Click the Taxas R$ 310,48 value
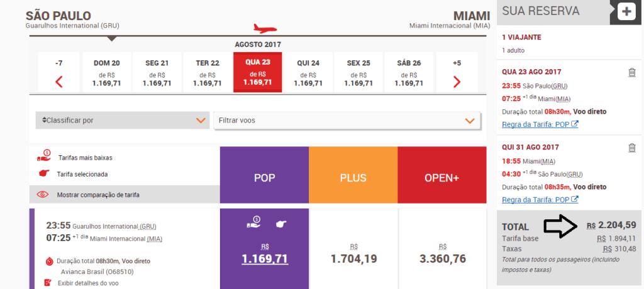644x289 pixels. pos(619,249)
